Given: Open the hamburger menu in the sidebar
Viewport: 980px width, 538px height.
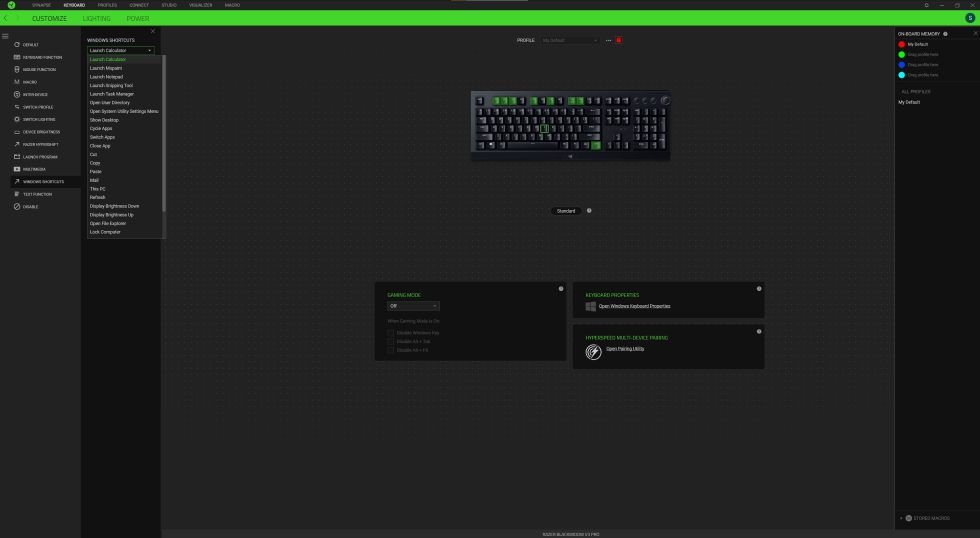Looking at the screenshot, I should coord(5,36).
